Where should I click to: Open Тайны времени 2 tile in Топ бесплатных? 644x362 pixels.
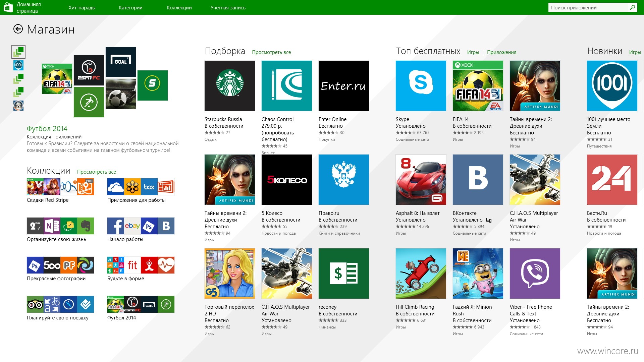(535, 86)
